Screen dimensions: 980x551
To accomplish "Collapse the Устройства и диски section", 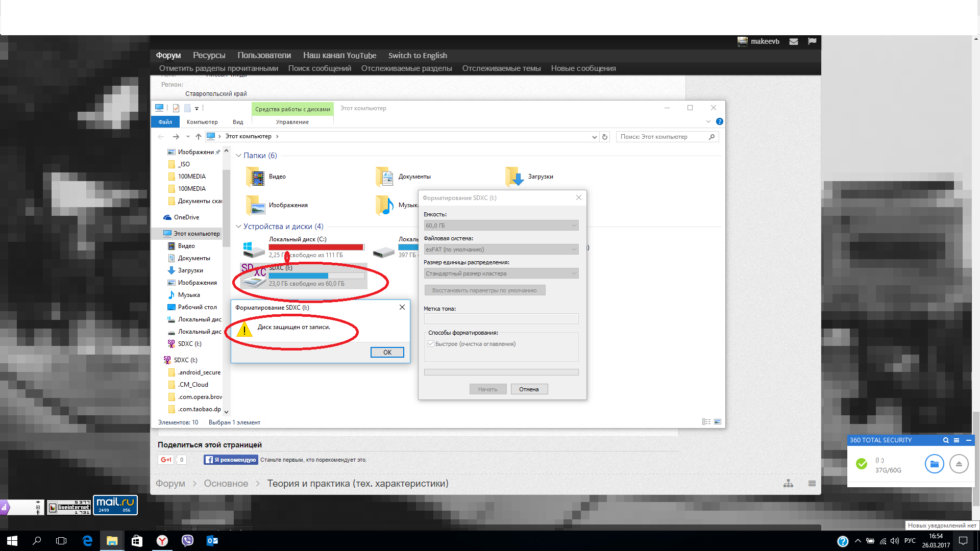I will pyautogui.click(x=238, y=227).
